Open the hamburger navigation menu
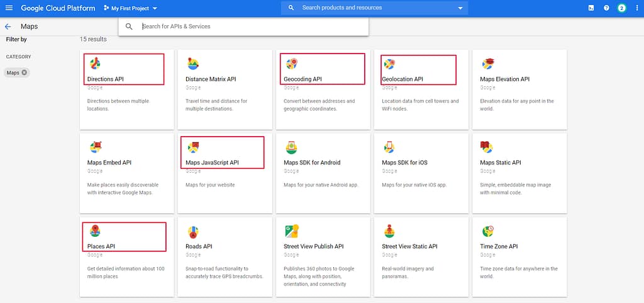644x303 pixels. 9,8
